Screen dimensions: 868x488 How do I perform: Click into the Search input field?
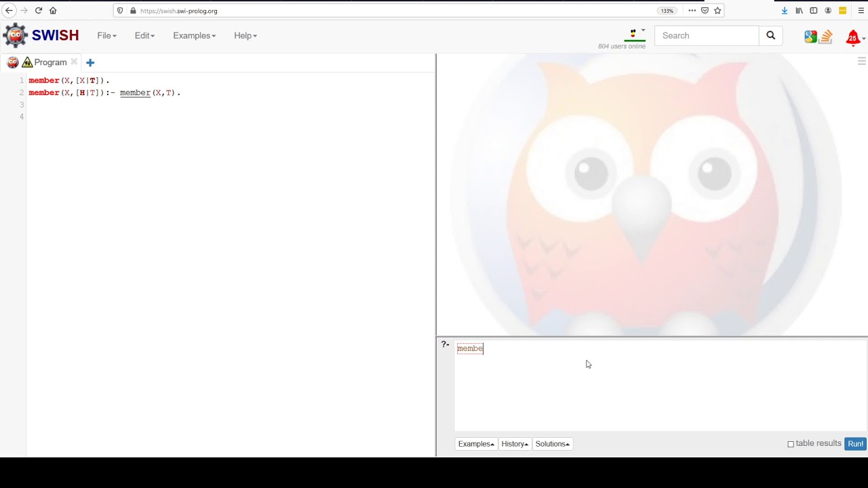click(707, 35)
